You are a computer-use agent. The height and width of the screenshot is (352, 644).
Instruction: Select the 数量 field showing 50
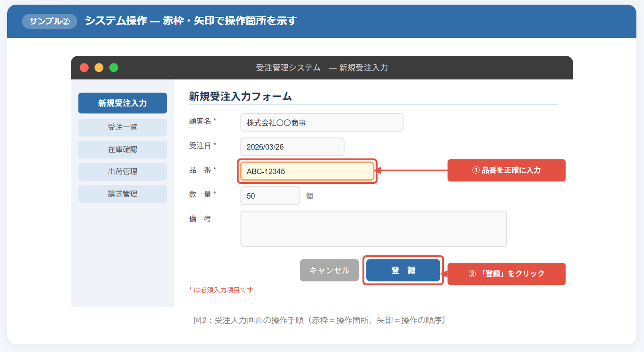point(270,196)
